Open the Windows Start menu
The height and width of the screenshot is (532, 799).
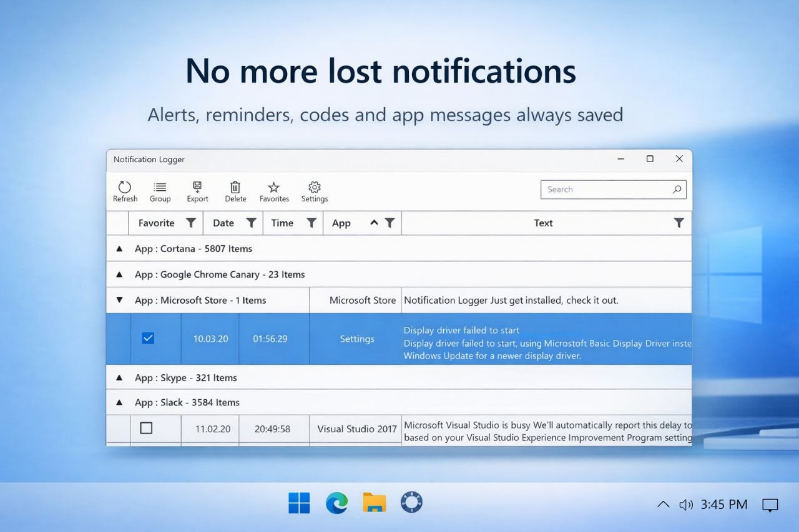point(299,502)
